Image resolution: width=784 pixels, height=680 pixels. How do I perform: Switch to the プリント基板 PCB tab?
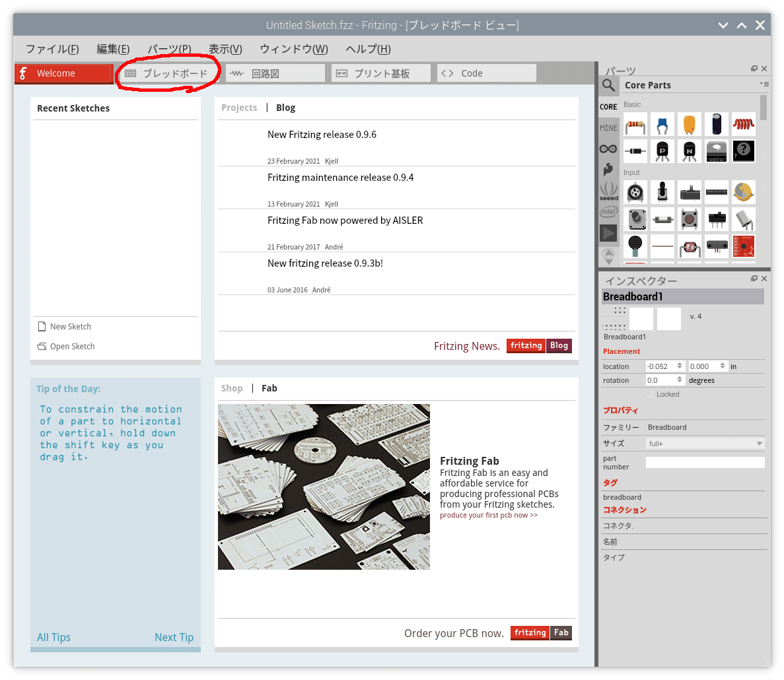click(381, 73)
